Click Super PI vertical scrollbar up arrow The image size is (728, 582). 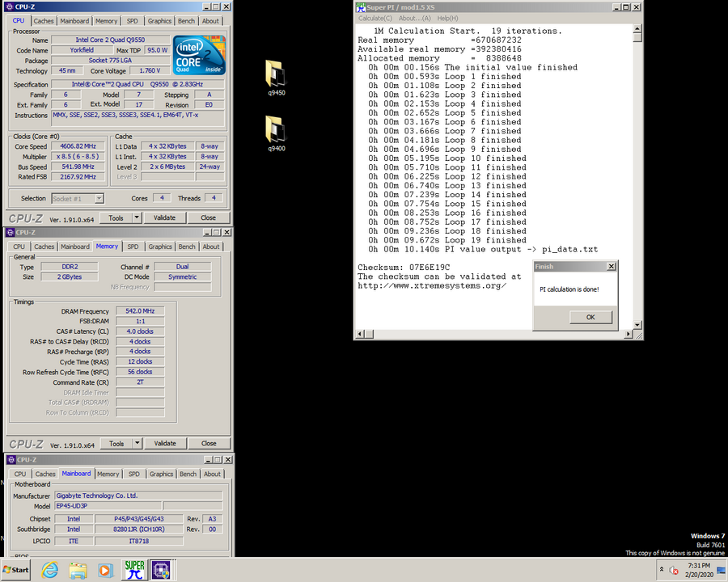(637, 29)
